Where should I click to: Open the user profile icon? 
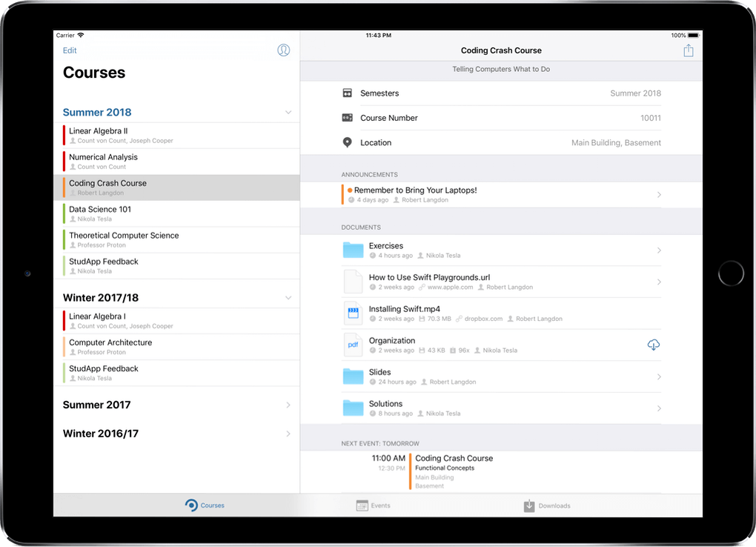point(283,50)
